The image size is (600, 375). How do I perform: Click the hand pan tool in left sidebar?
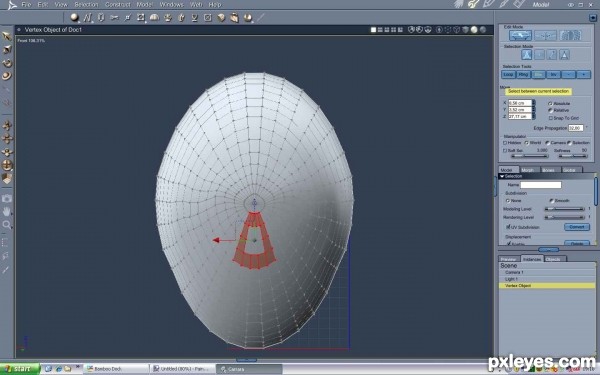[7, 211]
